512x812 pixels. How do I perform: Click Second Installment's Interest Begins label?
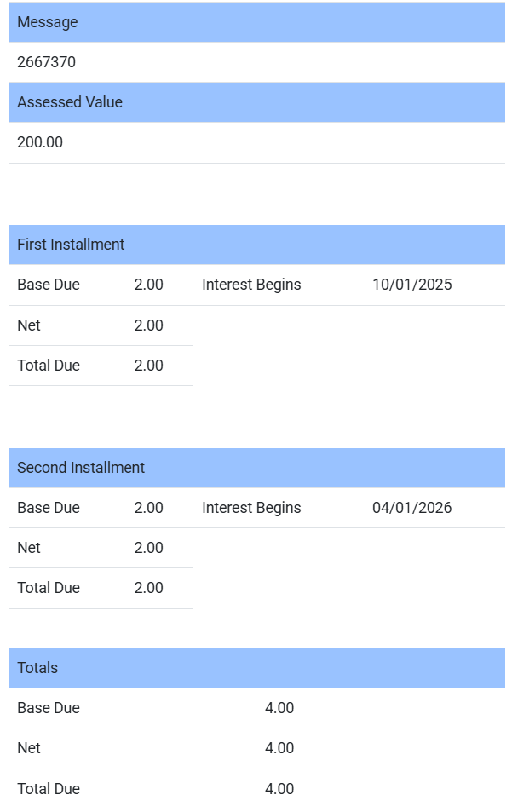pyautogui.click(x=251, y=508)
